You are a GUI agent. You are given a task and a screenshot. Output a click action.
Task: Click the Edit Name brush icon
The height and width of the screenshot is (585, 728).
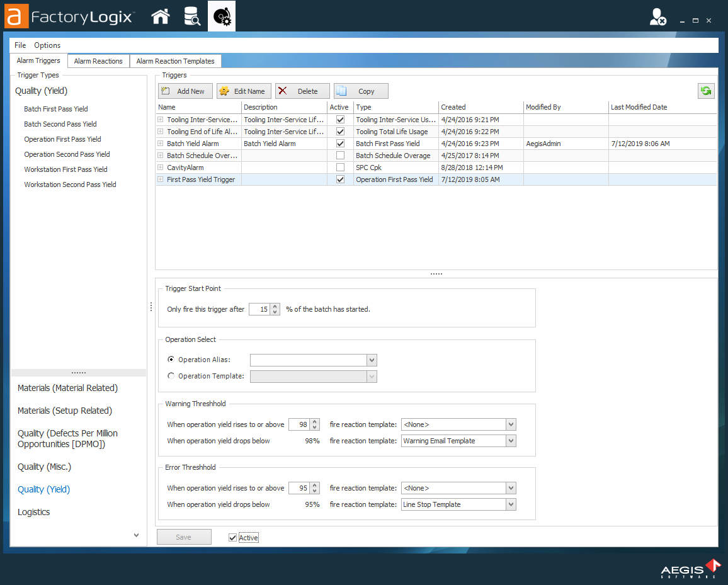tap(225, 91)
